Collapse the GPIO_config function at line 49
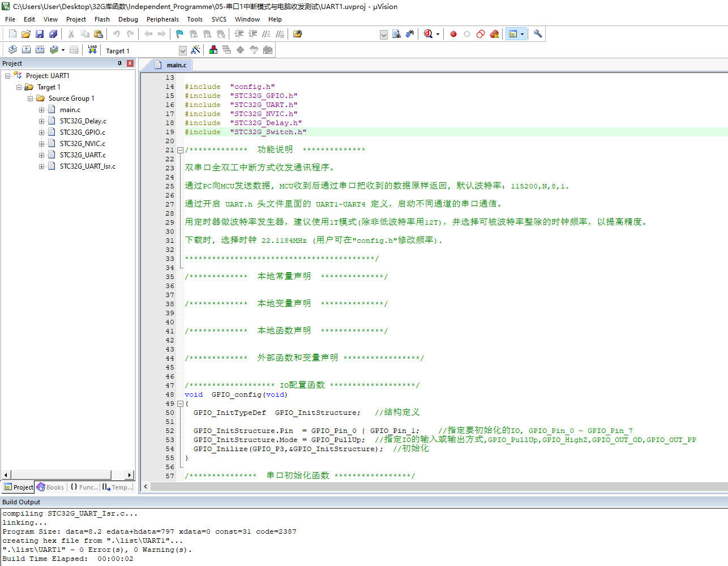Image resolution: width=728 pixels, height=566 pixels. click(x=180, y=404)
